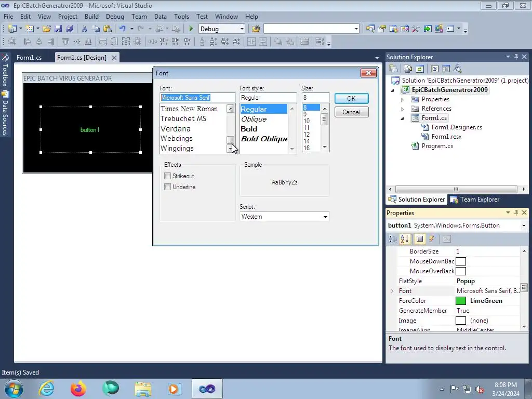Click the Open File toolbar icon
Screen dimensions: 532x399
pyautogui.click(x=46, y=29)
